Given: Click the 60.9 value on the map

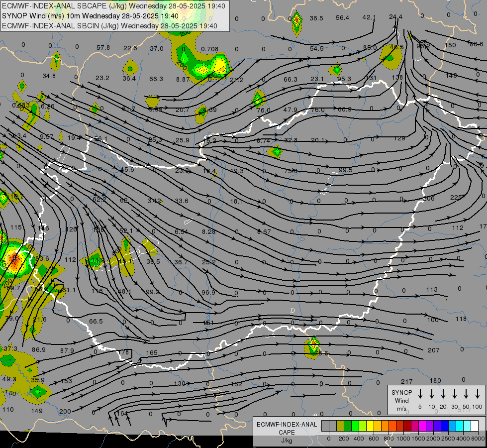Looking at the screenshot, I should click(x=344, y=109).
